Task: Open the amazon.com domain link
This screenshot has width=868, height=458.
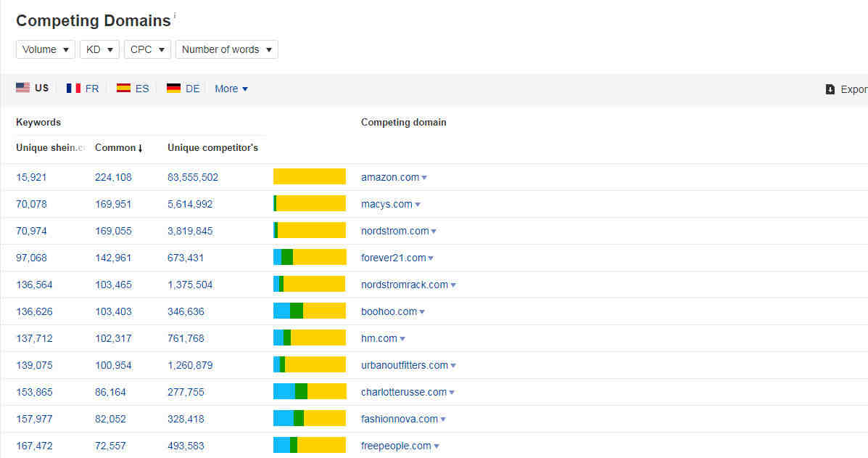Action: (x=389, y=177)
